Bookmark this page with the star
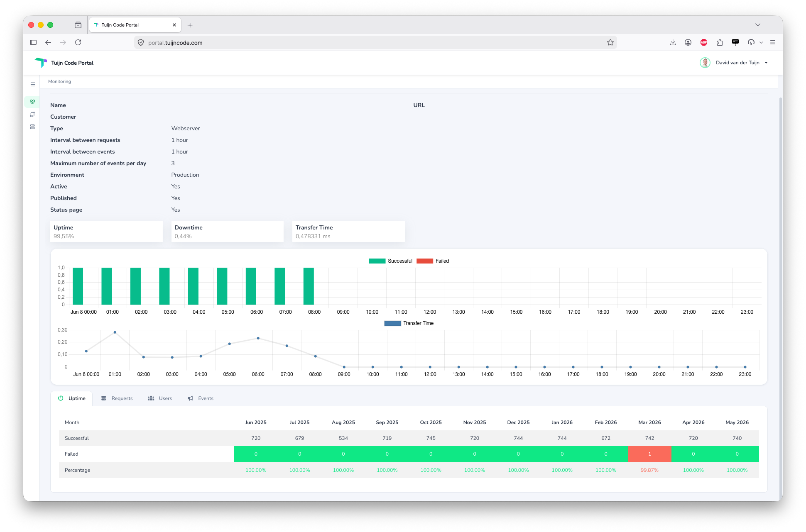Image resolution: width=806 pixels, height=532 pixels. point(610,42)
